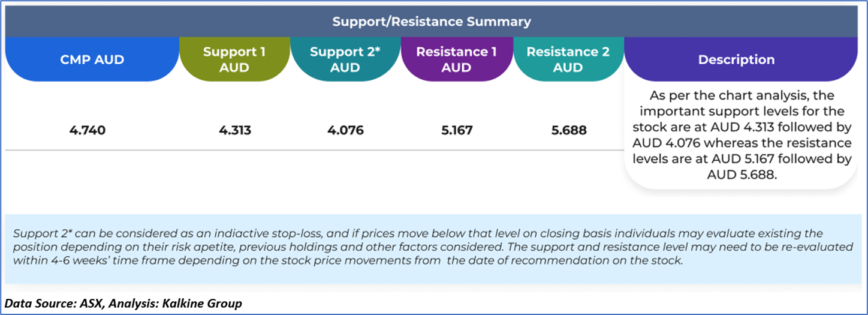This screenshot has width=868, height=315.
Task: Click the 5.688 value under Resistance 2
Action: point(568,130)
